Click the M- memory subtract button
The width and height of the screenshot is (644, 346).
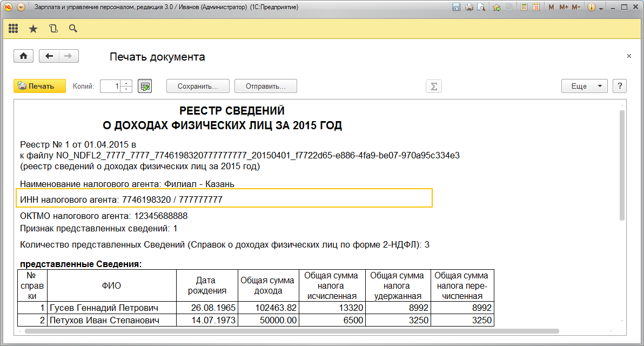pyautogui.click(x=576, y=7)
